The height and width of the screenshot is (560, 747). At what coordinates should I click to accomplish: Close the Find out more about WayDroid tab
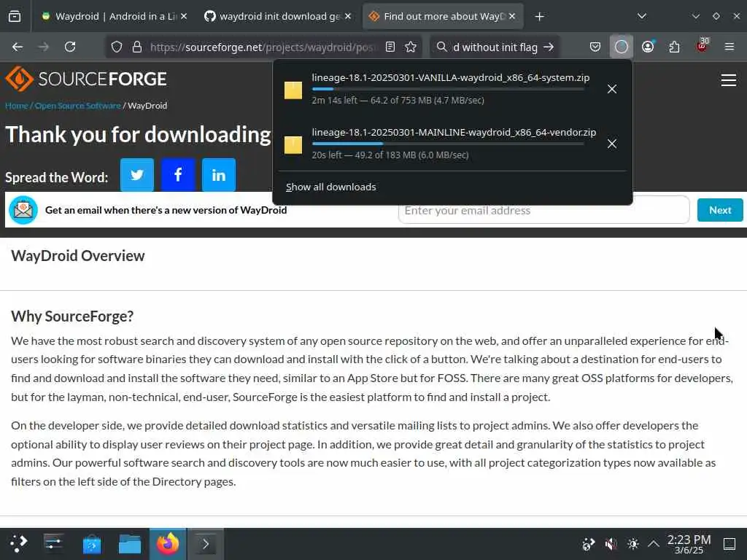512,17
